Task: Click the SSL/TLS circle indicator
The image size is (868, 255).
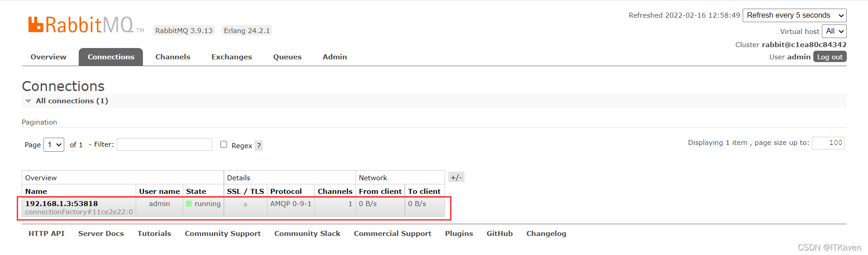Action: click(x=246, y=204)
